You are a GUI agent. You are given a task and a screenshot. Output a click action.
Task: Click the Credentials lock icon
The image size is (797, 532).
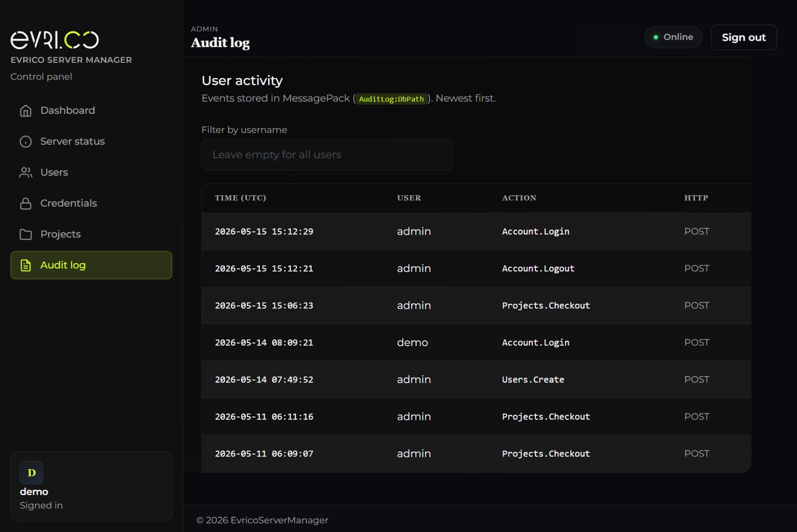pos(25,203)
